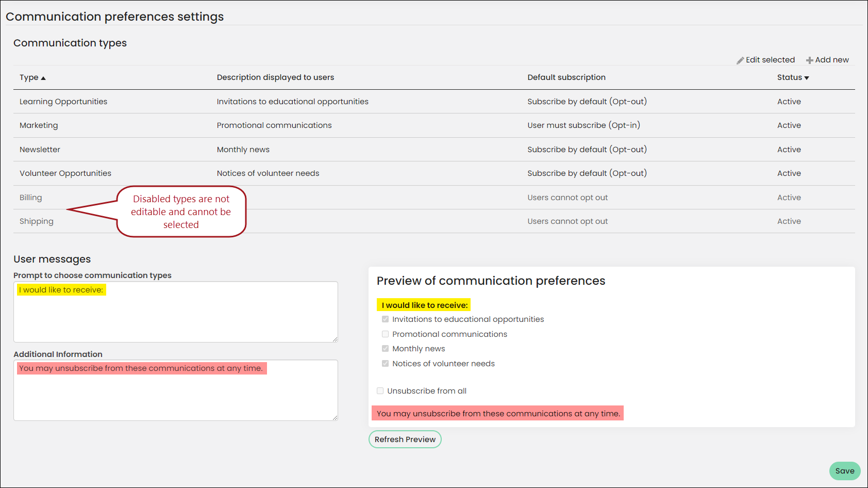Sort by Type ascending arrow
Viewport: 868px width, 488px height.
pyautogui.click(x=43, y=78)
